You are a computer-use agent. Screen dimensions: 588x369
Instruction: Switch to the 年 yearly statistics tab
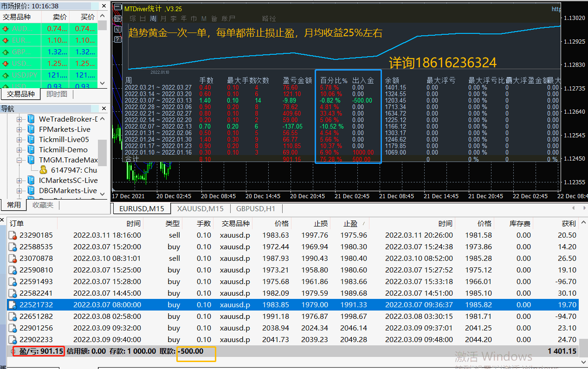[184, 19]
